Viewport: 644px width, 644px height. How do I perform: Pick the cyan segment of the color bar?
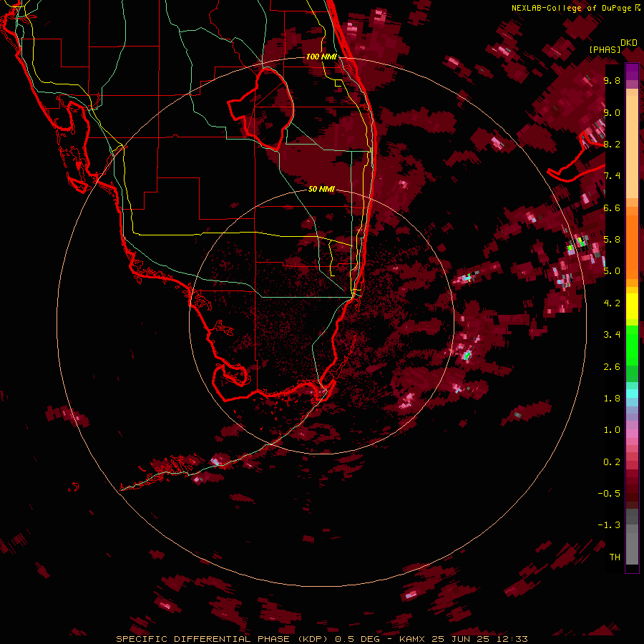pyautogui.click(x=632, y=394)
